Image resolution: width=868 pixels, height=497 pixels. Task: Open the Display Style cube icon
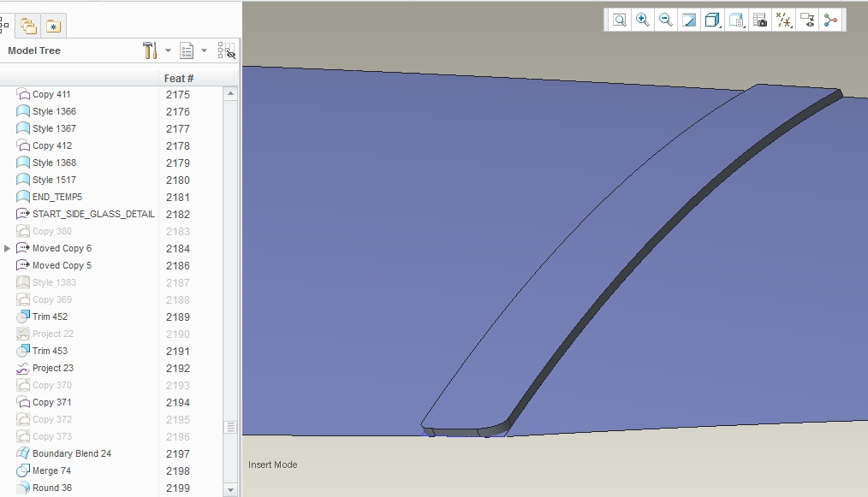(712, 21)
